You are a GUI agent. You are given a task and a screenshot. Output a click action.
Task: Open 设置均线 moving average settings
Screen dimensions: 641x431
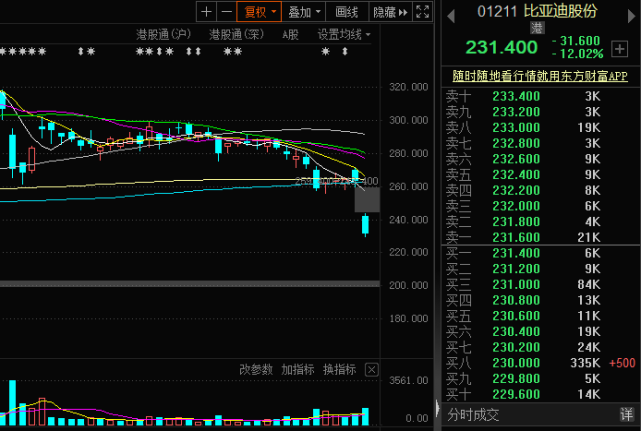[343, 34]
